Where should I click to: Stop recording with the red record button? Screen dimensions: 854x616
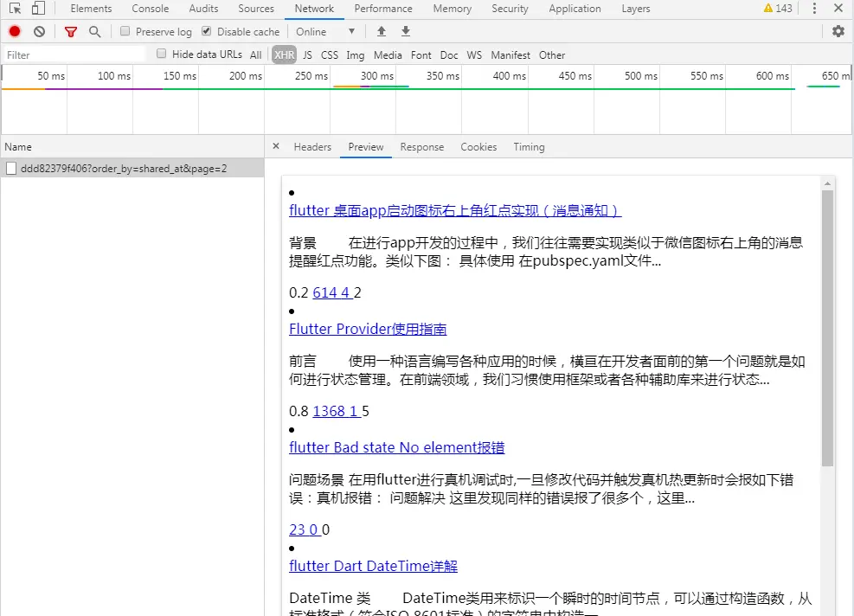(15, 32)
